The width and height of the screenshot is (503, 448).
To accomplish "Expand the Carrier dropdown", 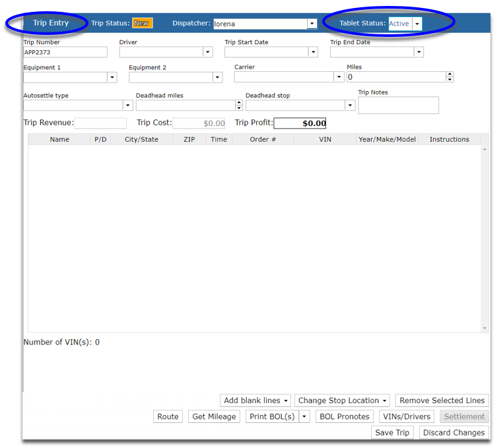I will point(339,77).
